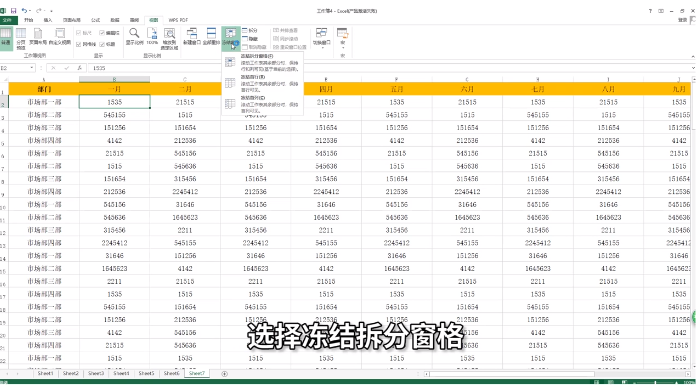This screenshot has width=696, height=392.
Task: Select the header cell 八月
Action: (x=608, y=89)
